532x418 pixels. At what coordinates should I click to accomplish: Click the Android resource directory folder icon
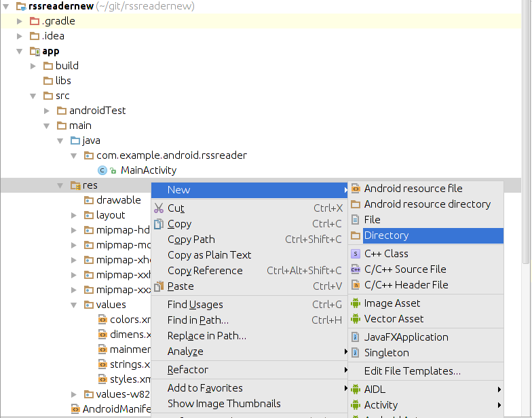356,204
